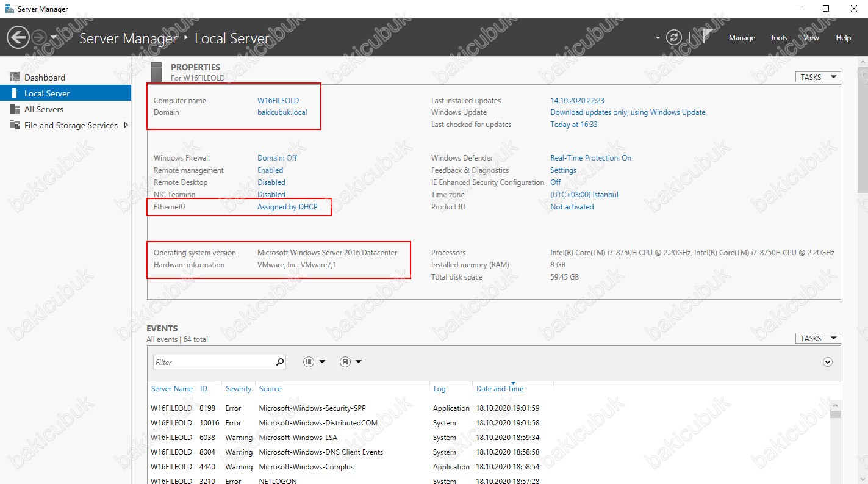
Task: Click last installed updates date link
Action: tap(577, 101)
